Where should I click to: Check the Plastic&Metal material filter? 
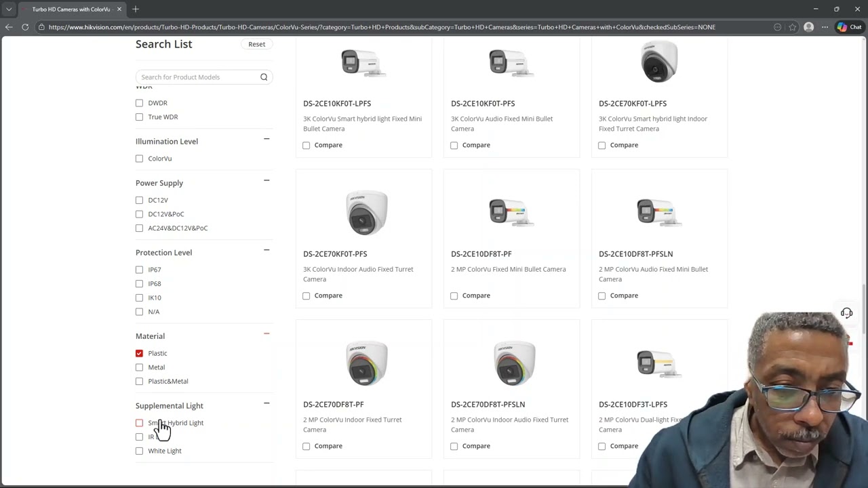tap(139, 382)
